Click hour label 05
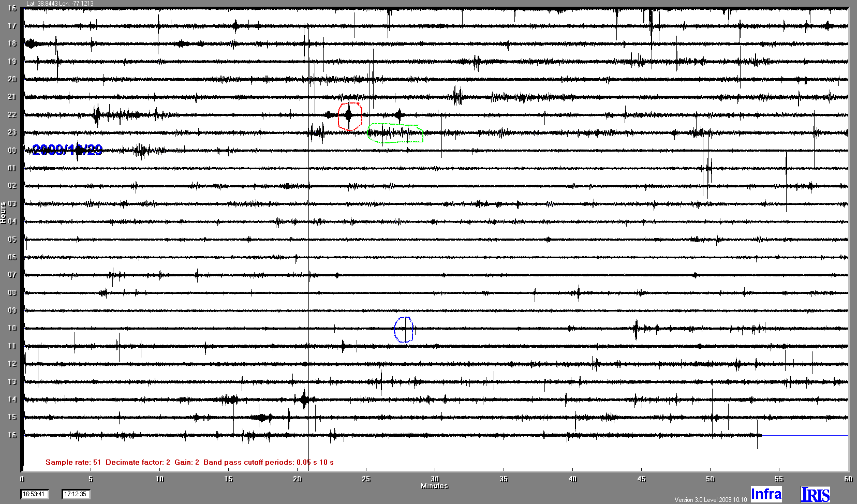The image size is (857, 504). pyautogui.click(x=12, y=240)
